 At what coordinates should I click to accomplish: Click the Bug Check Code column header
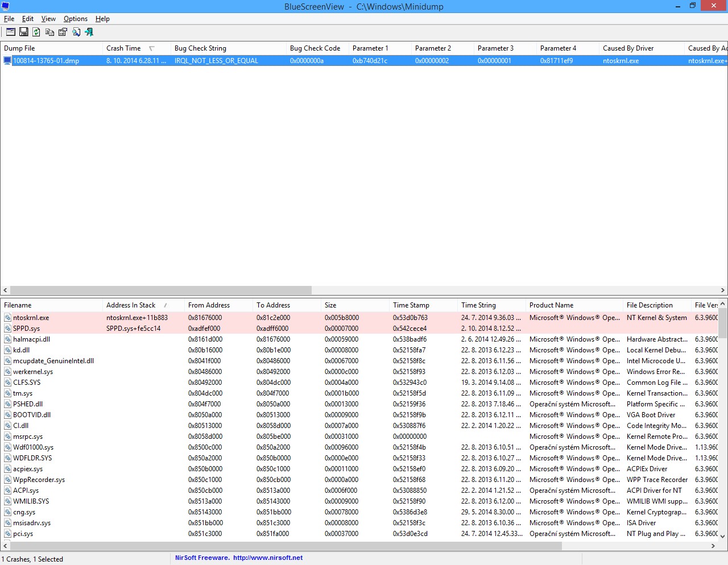point(318,48)
